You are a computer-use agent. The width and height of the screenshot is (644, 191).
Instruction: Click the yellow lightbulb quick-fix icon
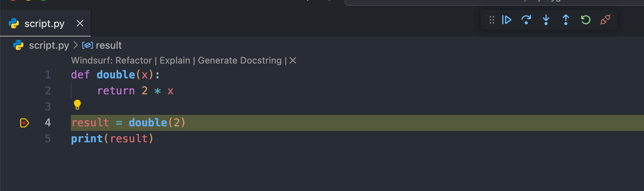coord(77,105)
